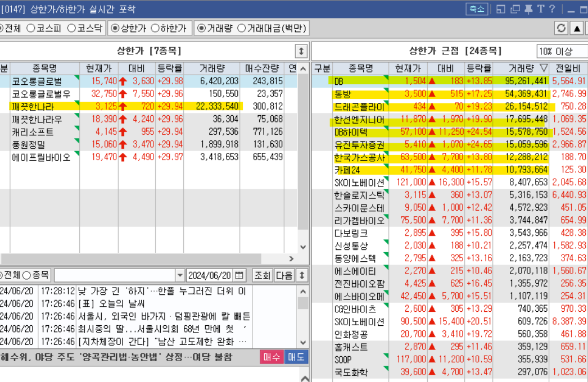Click the scrolling news ticker about 양곡관리법
Viewport: 588px width, 382px height.
pos(117,357)
